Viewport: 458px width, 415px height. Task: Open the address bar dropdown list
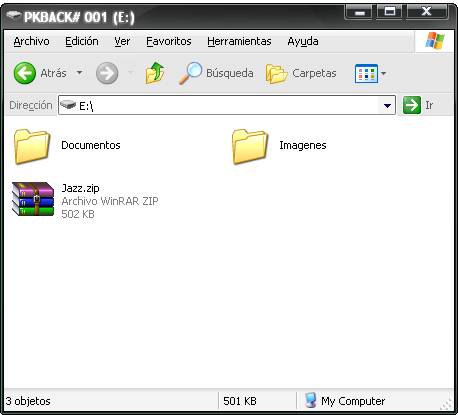[x=387, y=106]
